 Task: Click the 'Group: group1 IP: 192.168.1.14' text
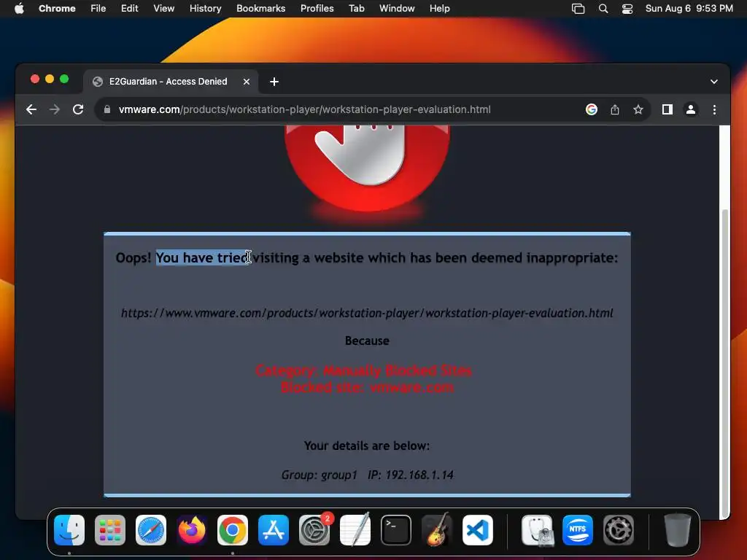(367, 475)
